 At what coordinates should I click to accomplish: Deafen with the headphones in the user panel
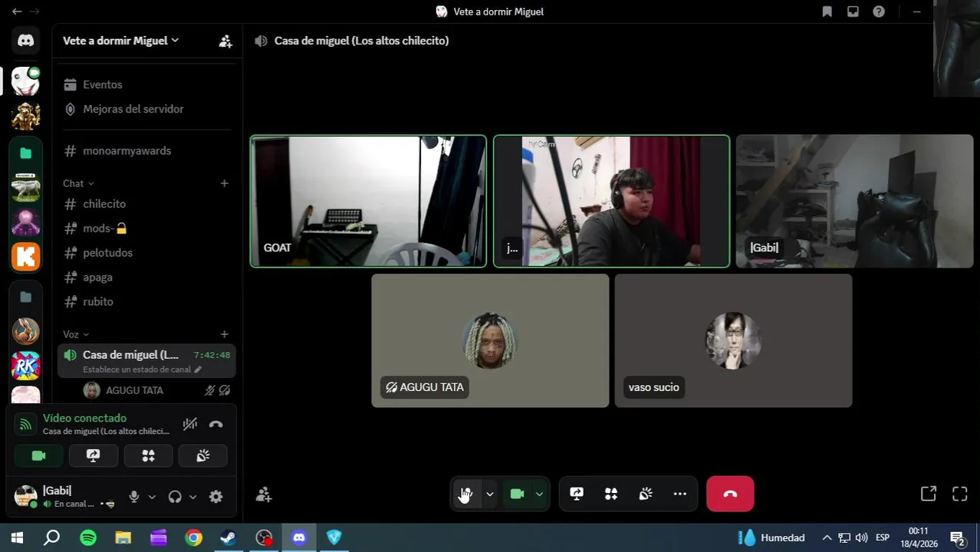click(175, 497)
